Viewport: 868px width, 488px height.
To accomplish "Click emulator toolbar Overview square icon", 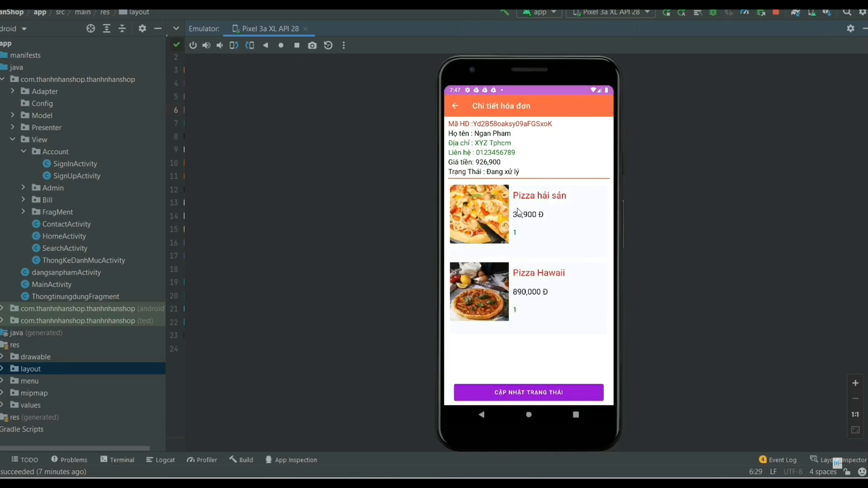I will (x=297, y=45).
